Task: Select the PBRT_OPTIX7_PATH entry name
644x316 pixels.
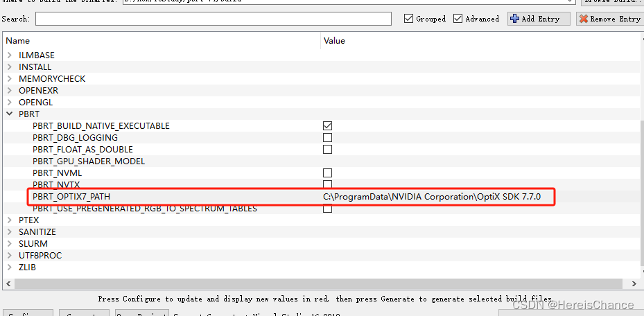Action: (x=71, y=197)
